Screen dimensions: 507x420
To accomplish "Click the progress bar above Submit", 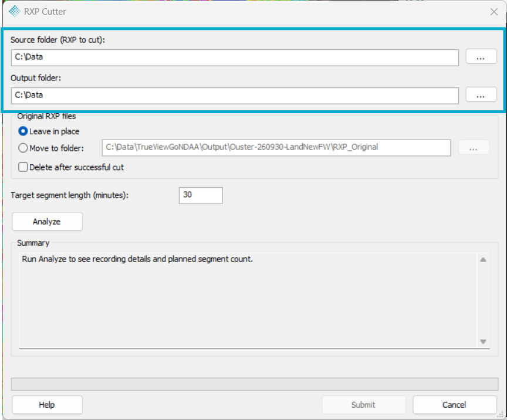I will (255, 384).
